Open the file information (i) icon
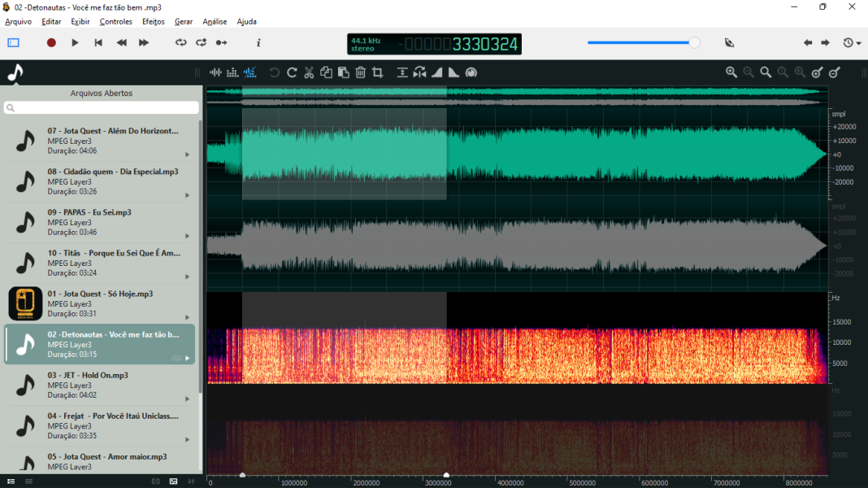The image size is (868, 488). [x=258, y=42]
